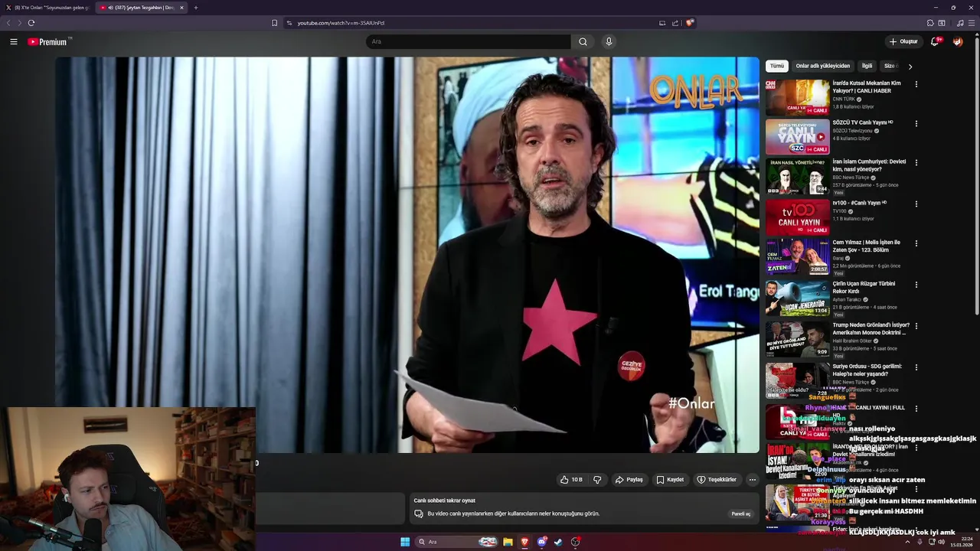980x551 pixels.
Task: Open Cem Yılmaz Zaten Şov thumbnail
Action: coord(797,256)
